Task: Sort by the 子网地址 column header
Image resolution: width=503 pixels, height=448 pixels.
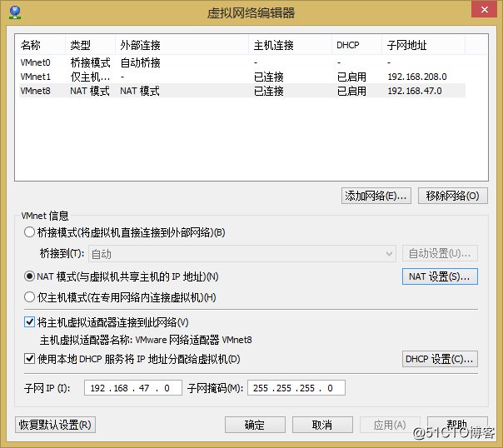Action: [423, 45]
